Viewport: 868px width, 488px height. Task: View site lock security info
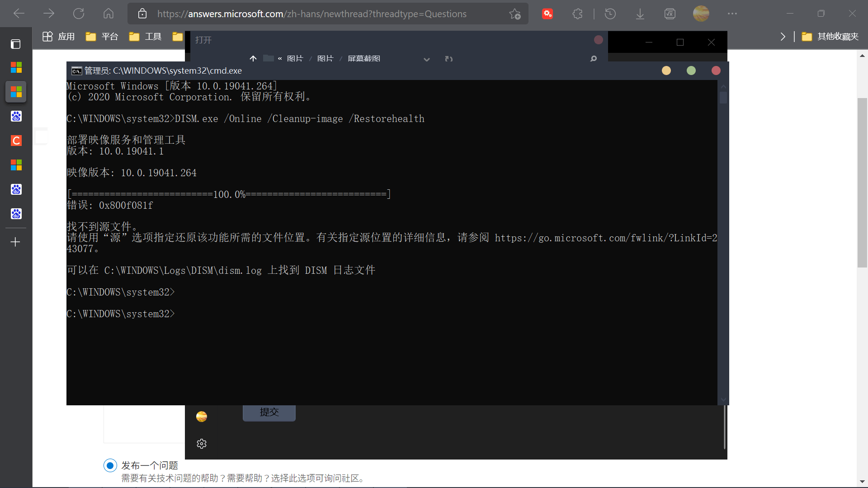click(142, 14)
